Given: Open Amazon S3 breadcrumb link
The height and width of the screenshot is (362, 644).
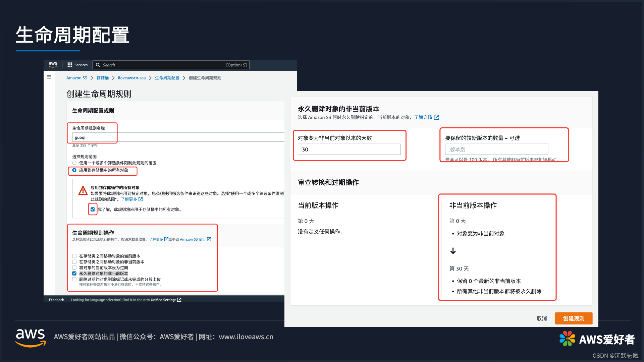Looking at the screenshot, I should coord(77,78).
